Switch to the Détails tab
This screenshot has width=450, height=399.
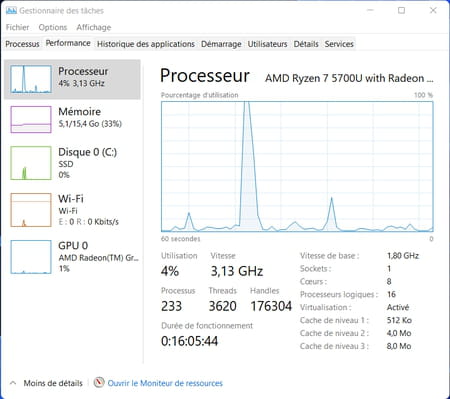(306, 44)
